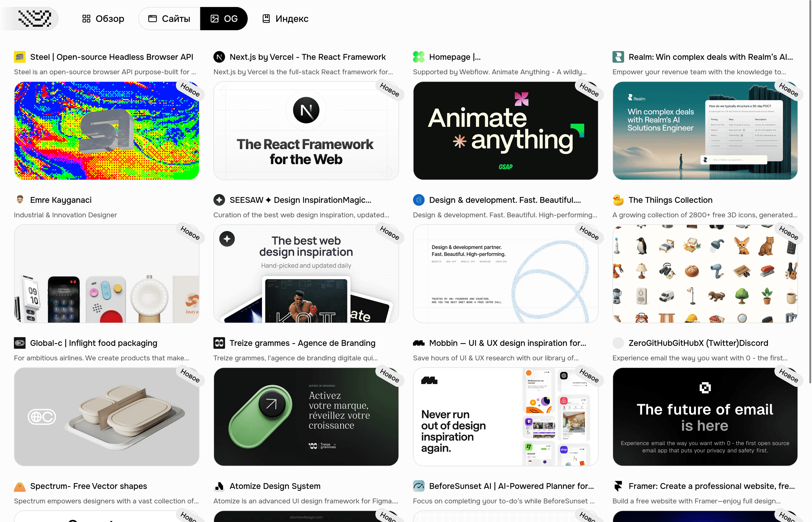Click the Framer favicon icon
Screen dimensions: 812x522
tap(618, 486)
